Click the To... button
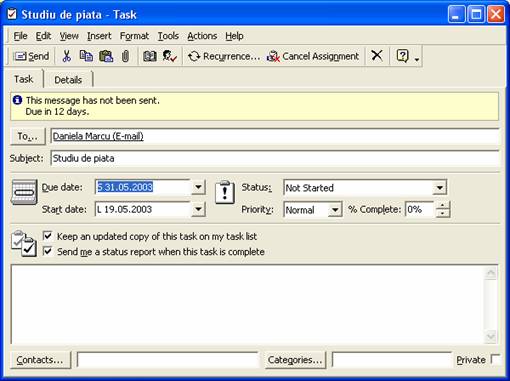 tap(28, 136)
